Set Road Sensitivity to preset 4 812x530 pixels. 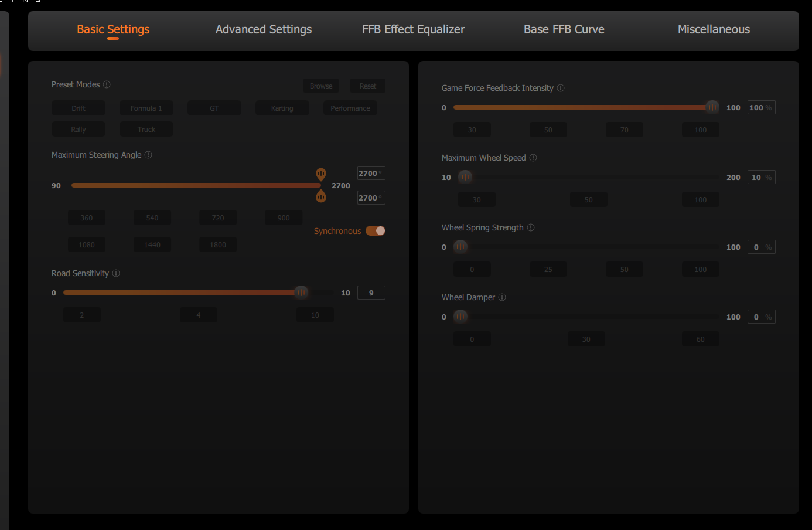tap(199, 315)
